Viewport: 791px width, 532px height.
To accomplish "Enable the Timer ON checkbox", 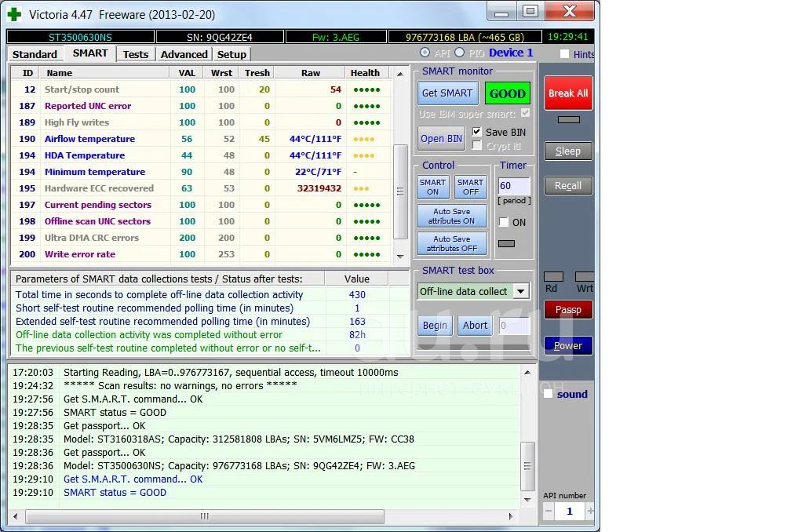I will [x=504, y=222].
